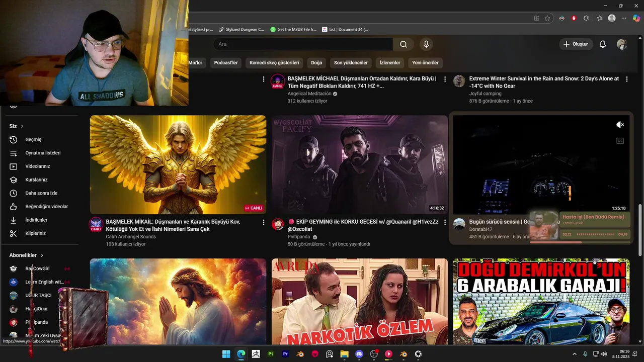Viewport: 644px width, 362px height.
Task: Select the İzlenenler filter chip
Action: coord(390,63)
